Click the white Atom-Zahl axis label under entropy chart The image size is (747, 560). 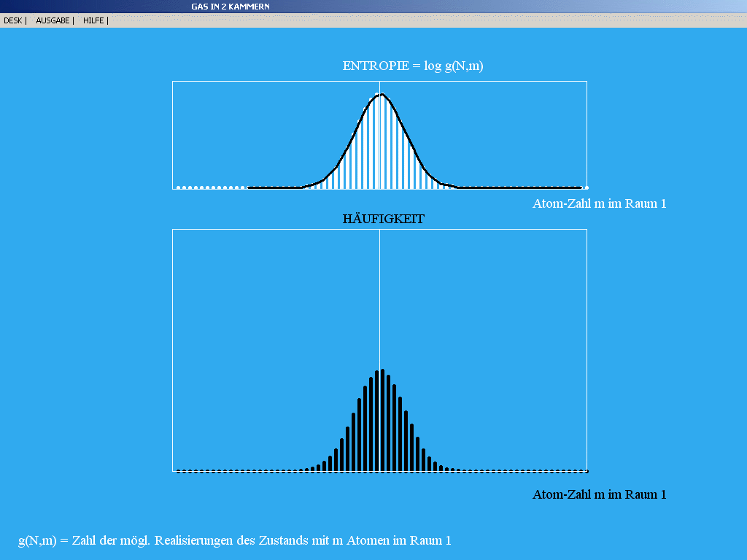[x=599, y=203]
